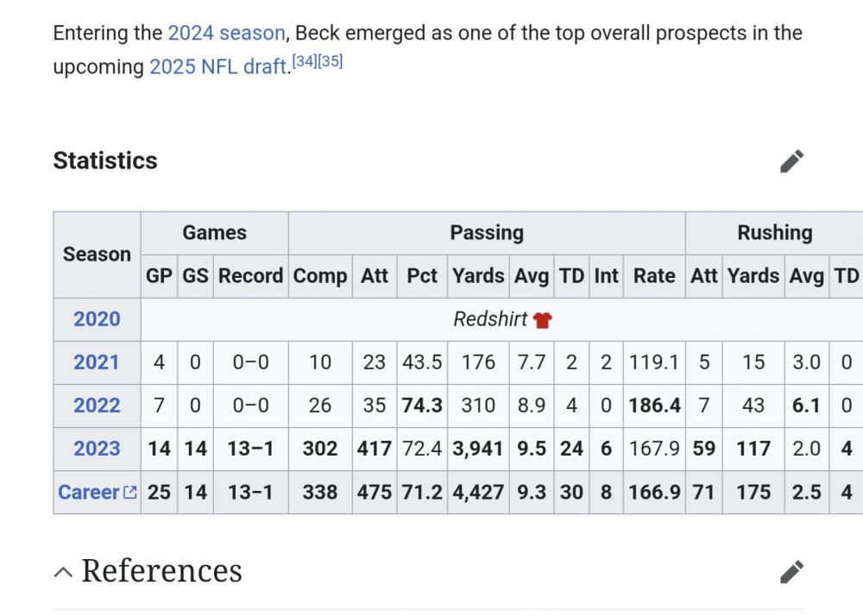Click the Games column group header
This screenshot has width=863, height=616.
(214, 233)
